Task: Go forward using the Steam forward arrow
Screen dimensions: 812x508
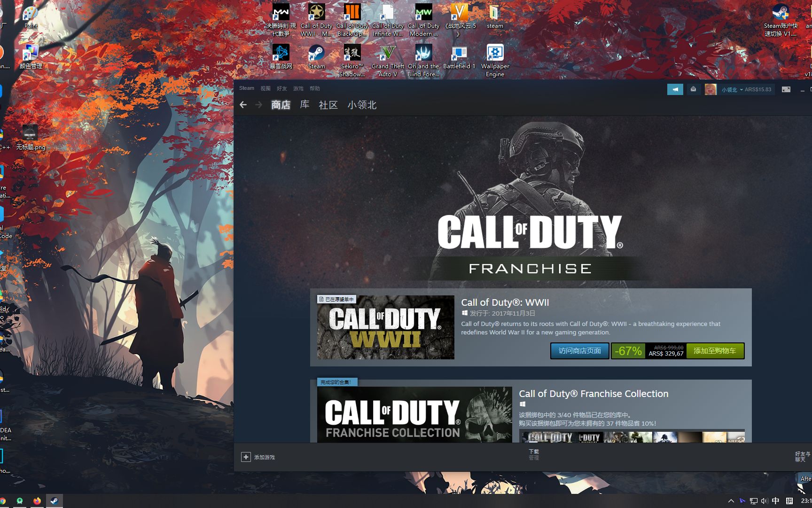Action: coord(258,105)
